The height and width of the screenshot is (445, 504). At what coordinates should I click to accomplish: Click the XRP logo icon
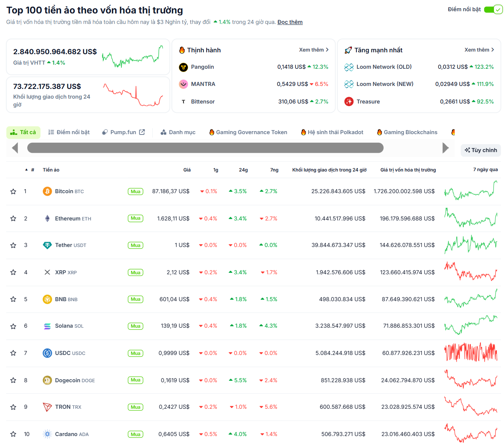click(47, 272)
